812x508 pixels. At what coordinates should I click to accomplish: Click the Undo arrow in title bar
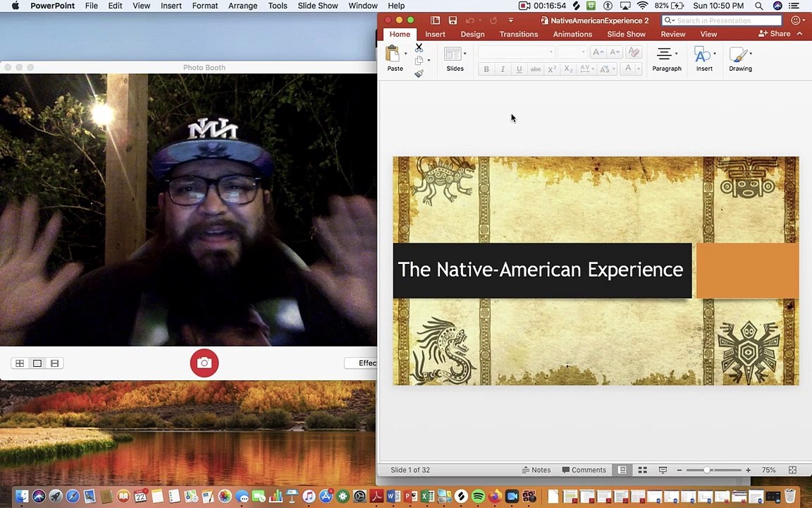469,20
